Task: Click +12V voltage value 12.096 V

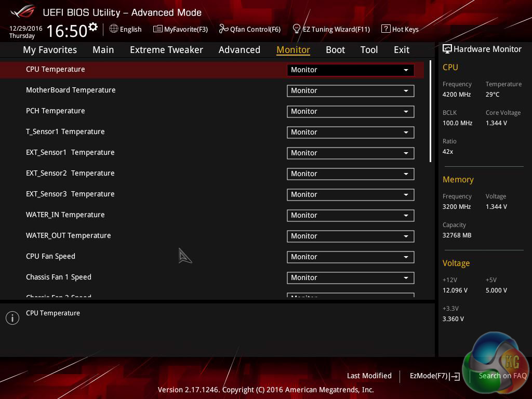Action: 455,290
